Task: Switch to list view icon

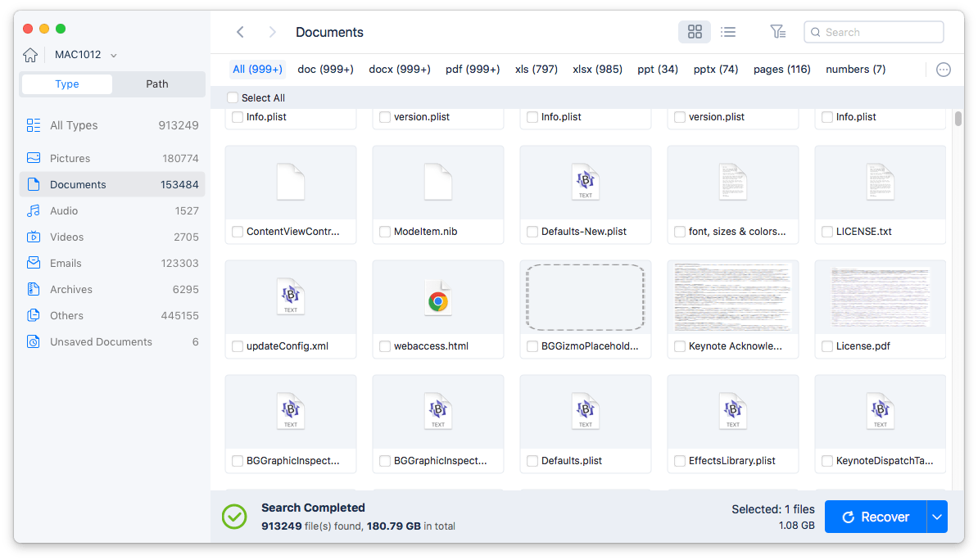Action: click(x=727, y=32)
